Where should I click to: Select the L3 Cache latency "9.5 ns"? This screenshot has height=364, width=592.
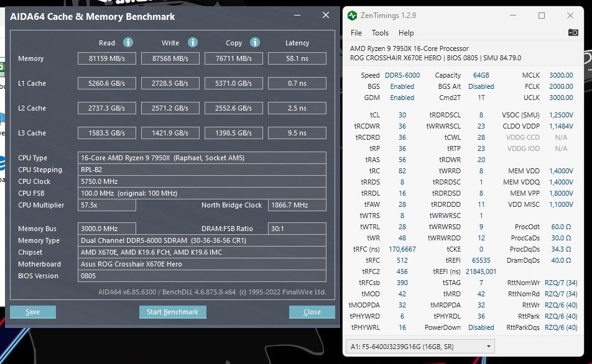[x=297, y=133]
